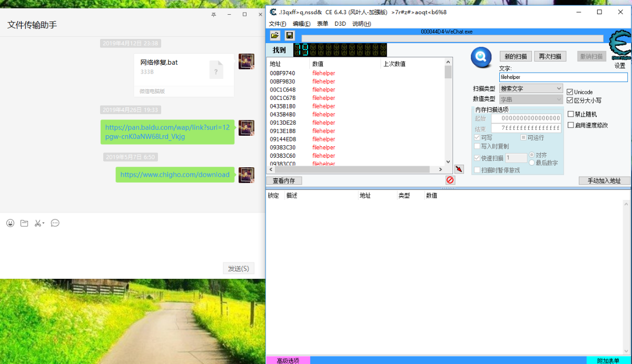
Task: Click the 撤销扫描 button
Action: point(592,56)
